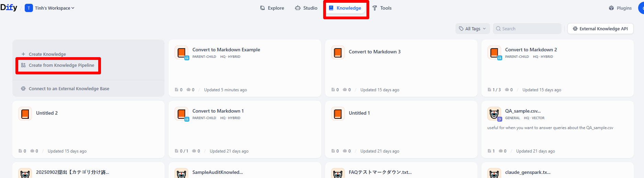Click the Dify logo
644x178 pixels.
pos(9,8)
